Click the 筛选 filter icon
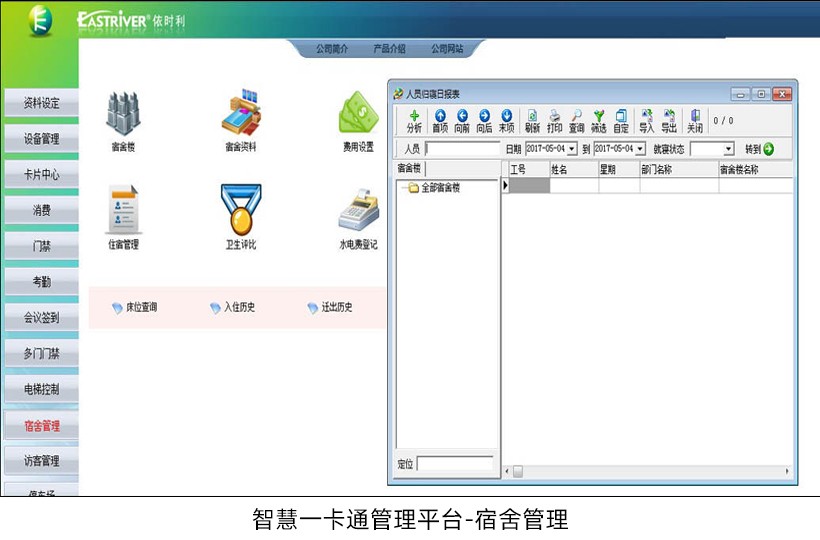This screenshot has height=540, width=820. [598, 121]
